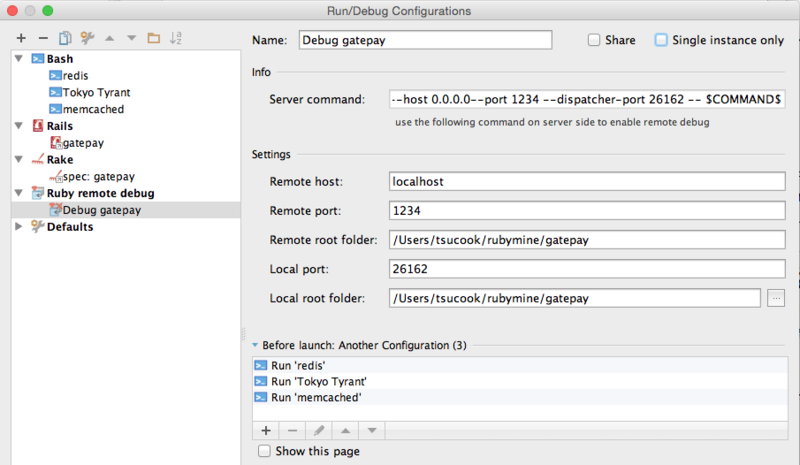The height and width of the screenshot is (465, 800).
Task: Collapse the Rails group
Action: (19, 126)
